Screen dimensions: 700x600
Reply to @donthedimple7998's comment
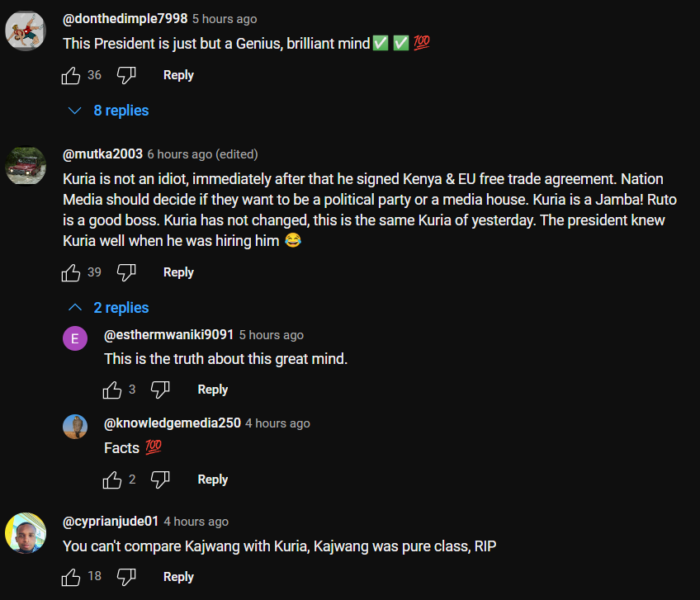[178, 75]
